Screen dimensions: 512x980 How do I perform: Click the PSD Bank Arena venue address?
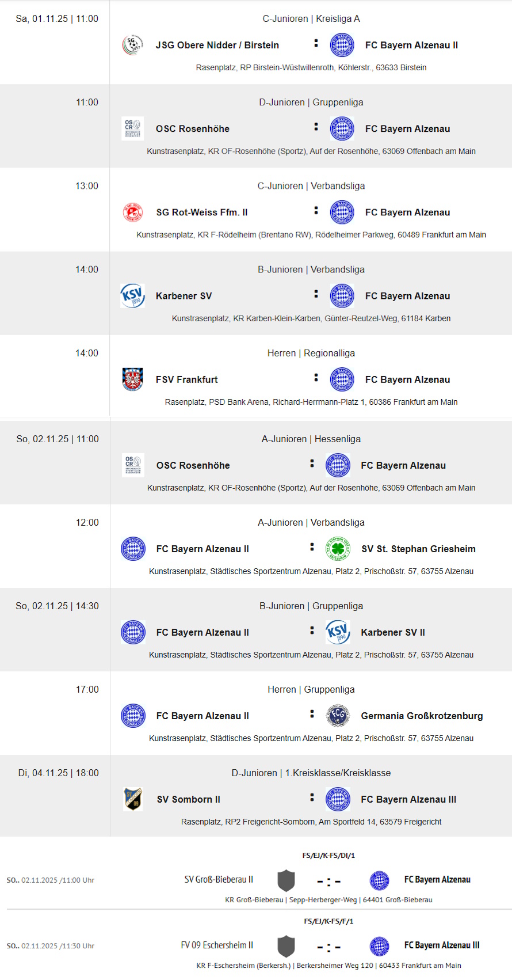[311, 402]
